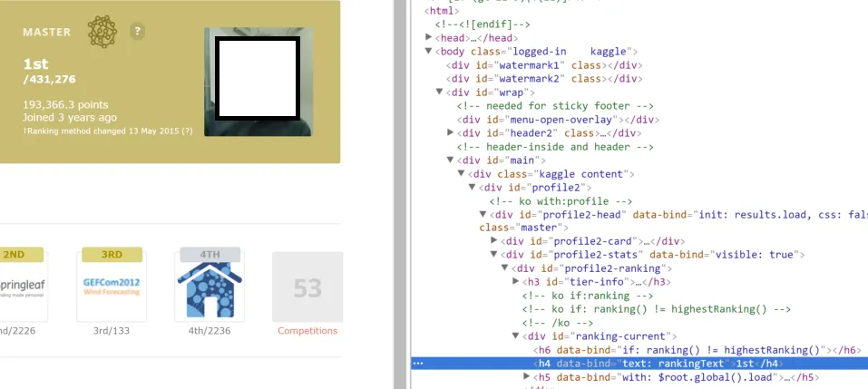Click the 53 Competitions tile
868x389 pixels.
click(x=307, y=287)
